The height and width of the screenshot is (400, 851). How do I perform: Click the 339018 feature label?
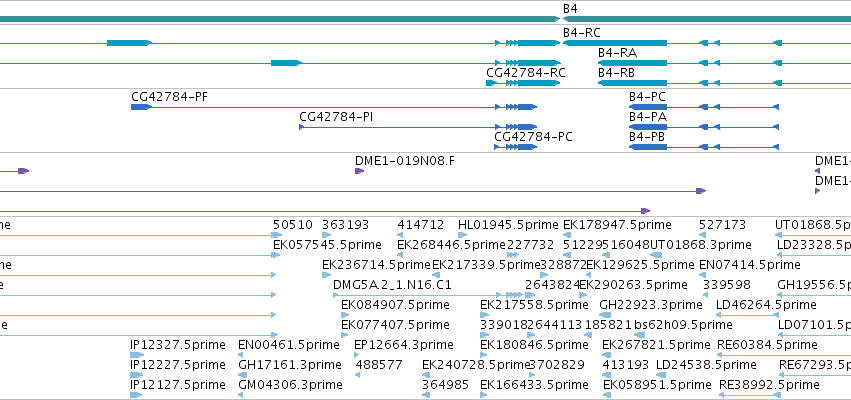(x=504, y=325)
